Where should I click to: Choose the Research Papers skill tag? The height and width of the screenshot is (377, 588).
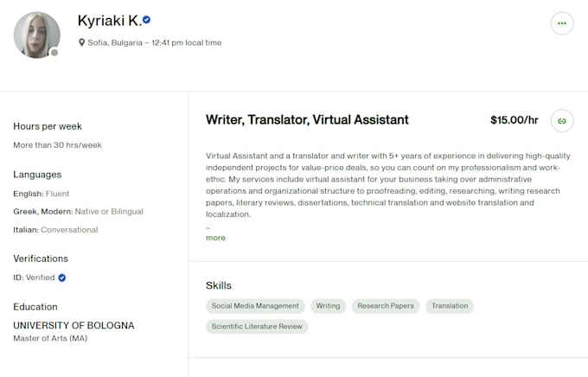[x=386, y=306]
